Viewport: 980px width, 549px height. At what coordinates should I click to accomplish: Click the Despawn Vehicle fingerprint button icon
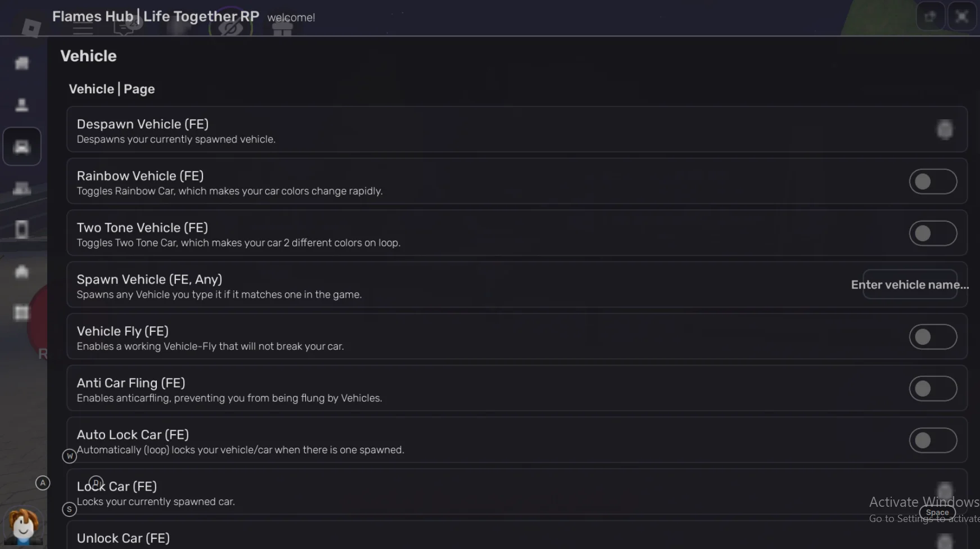click(x=945, y=129)
